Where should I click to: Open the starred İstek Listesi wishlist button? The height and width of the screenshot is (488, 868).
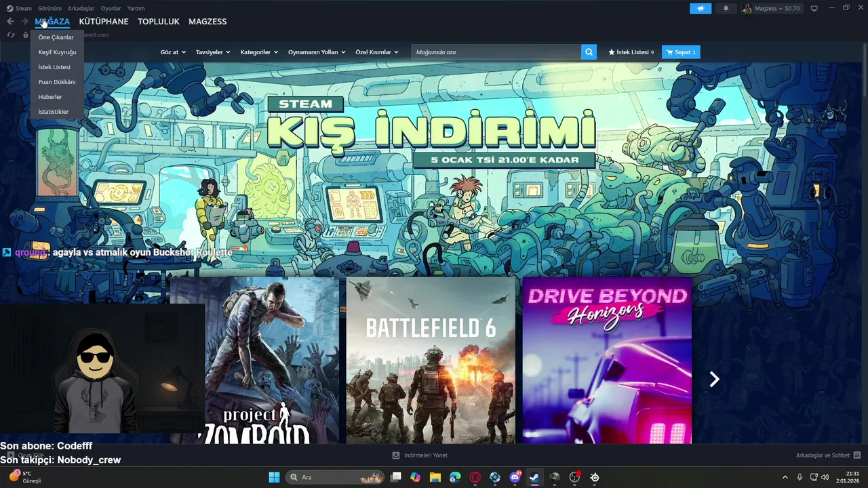(631, 52)
